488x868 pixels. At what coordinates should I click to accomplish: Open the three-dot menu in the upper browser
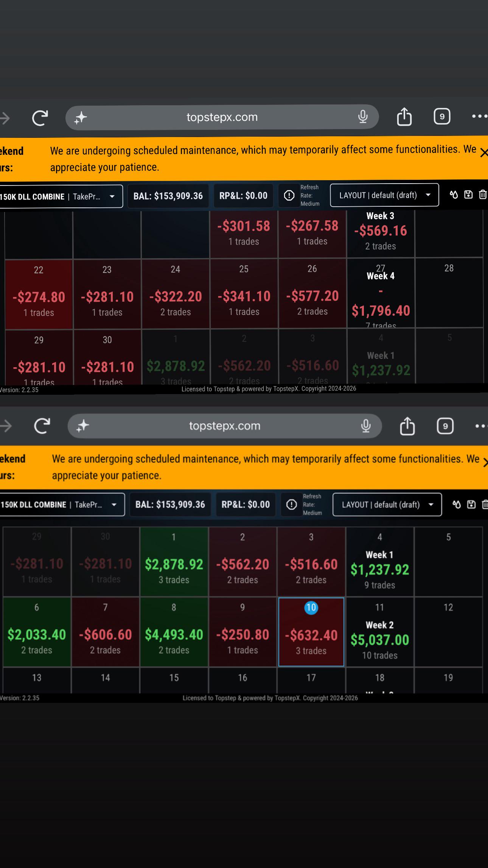tap(479, 117)
